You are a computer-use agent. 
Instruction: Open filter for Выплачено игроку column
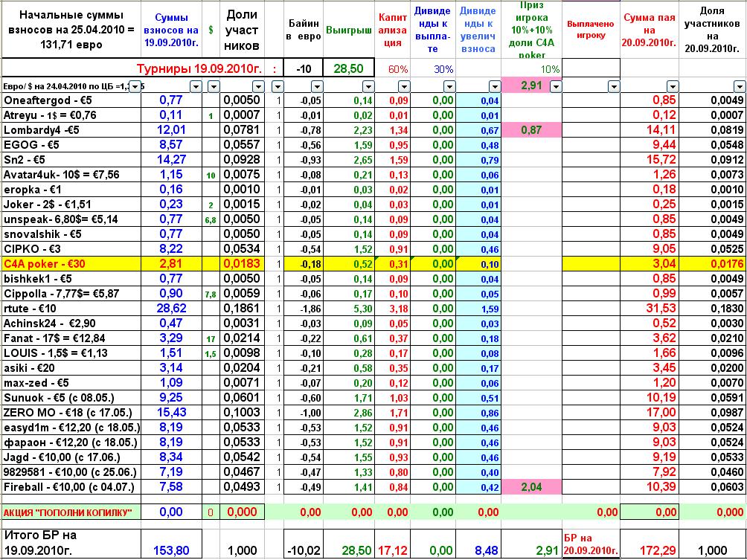pyautogui.click(x=614, y=87)
